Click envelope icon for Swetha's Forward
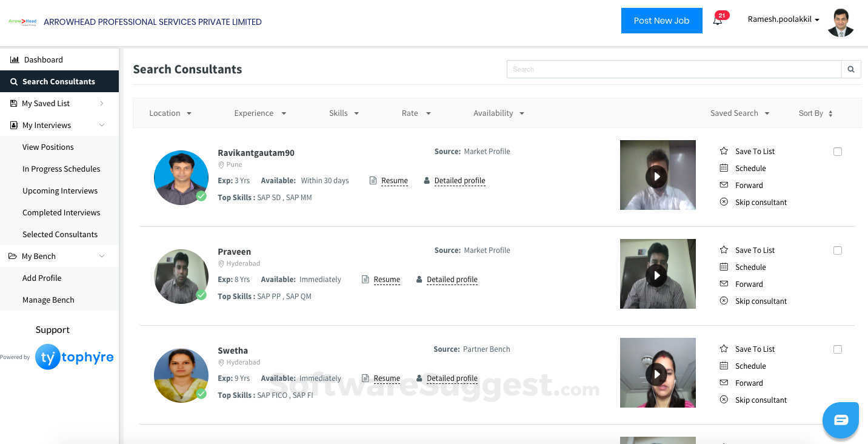Image resolution: width=868 pixels, height=444 pixels. [x=724, y=383]
